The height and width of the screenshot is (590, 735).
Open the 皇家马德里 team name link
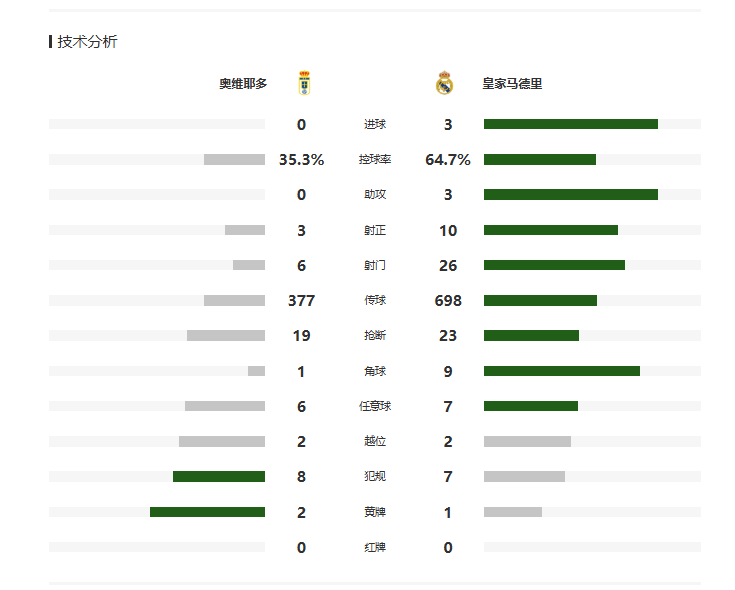click(x=512, y=84)
